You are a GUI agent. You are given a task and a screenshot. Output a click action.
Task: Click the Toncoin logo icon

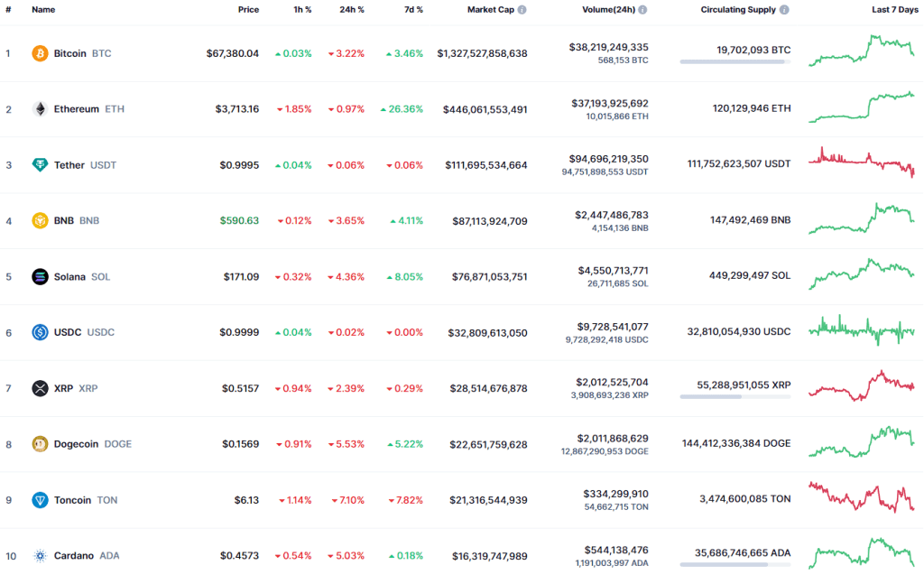click(40, 500)
